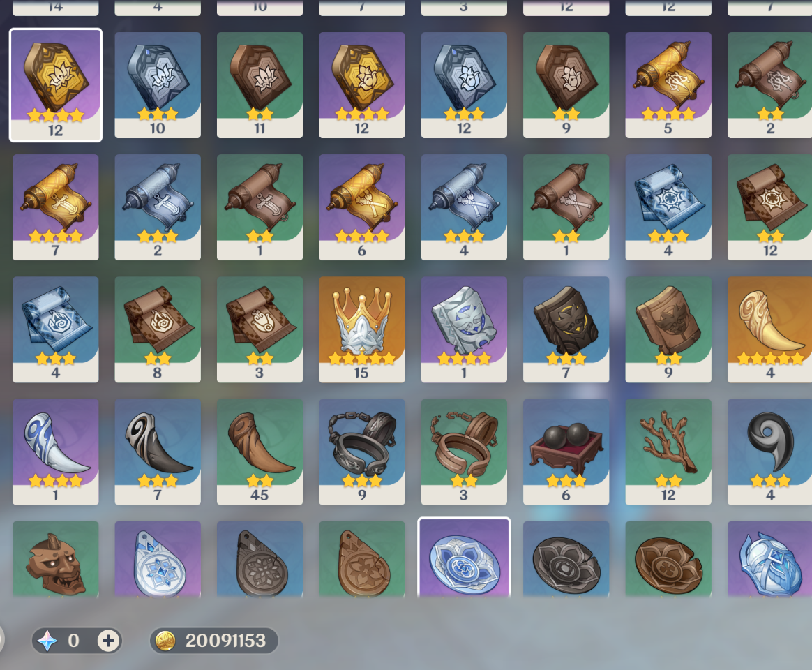
Task: Select the brown oni mask item
Action: (x=55, y=560)
